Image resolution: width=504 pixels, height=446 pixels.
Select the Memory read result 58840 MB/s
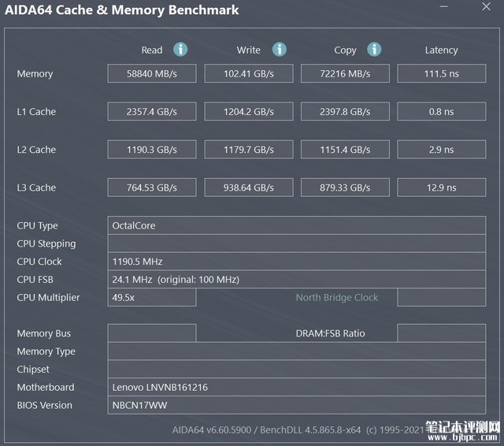coord(152,73)
